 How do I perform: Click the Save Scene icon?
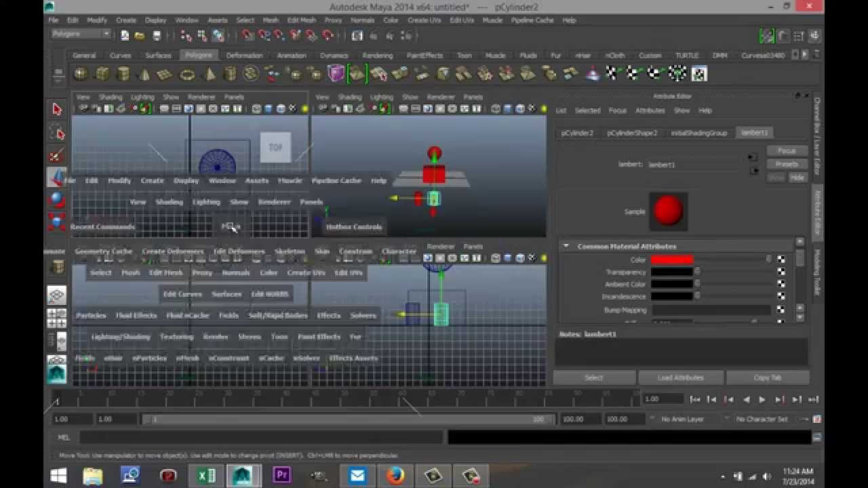click(x=157, y=35)
